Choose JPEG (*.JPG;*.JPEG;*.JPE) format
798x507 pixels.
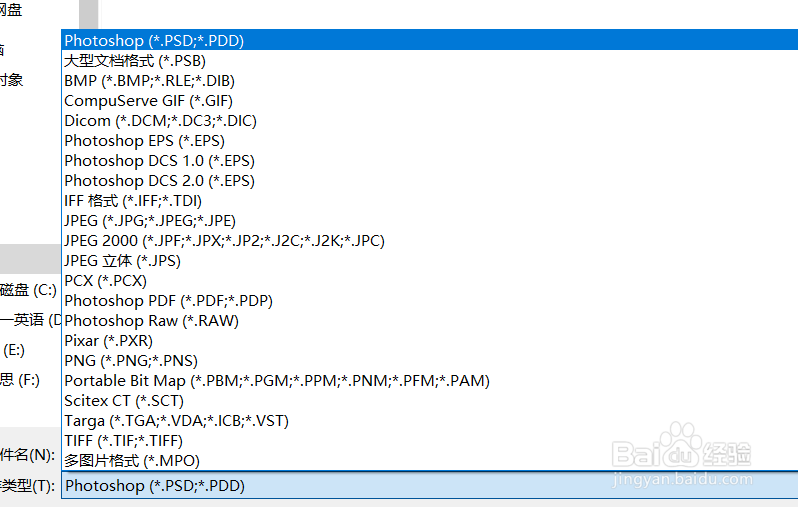[x=430, y=220]
